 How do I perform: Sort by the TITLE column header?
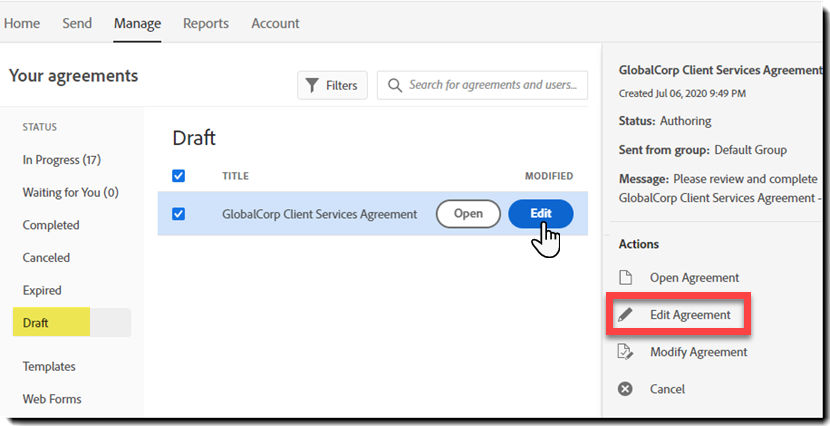point(236,176)
